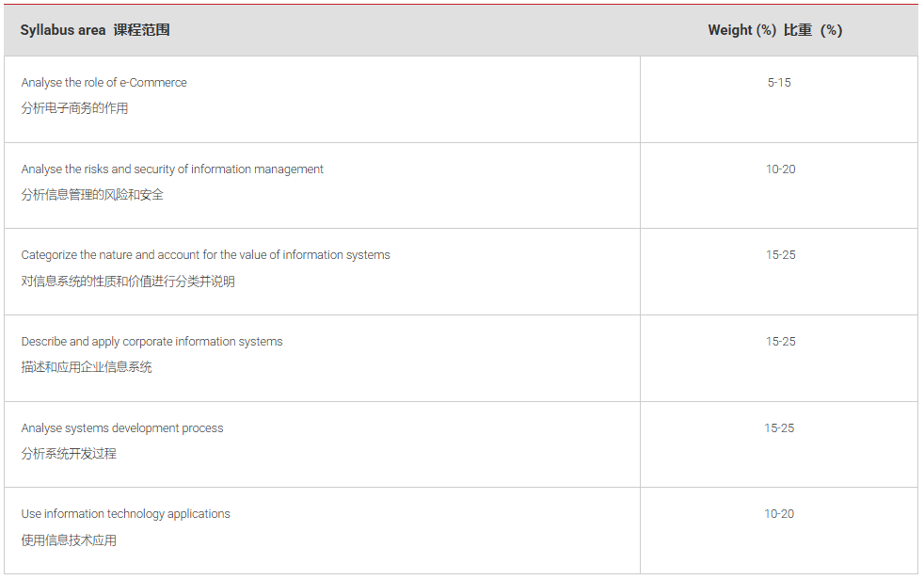Click 'Analyse the role of e-Commerce' text

click(104, 83)
